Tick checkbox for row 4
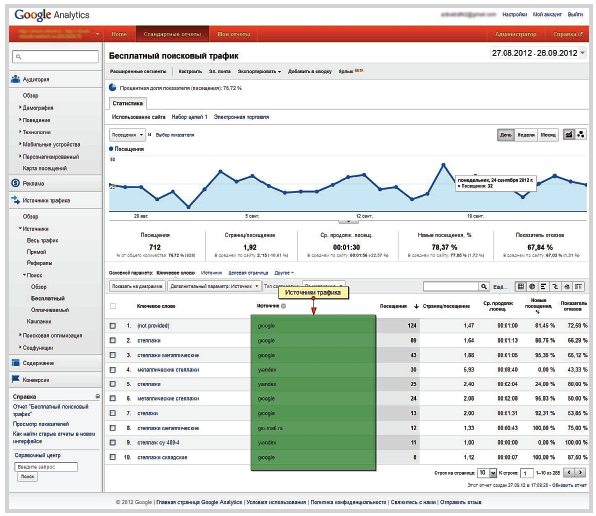596x516 pixels. tap(113, 369)
